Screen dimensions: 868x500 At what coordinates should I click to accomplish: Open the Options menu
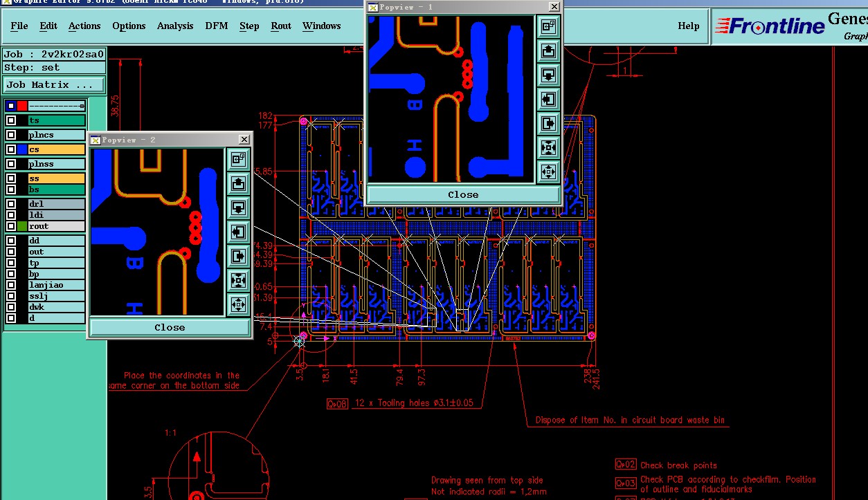coord(129,26)
